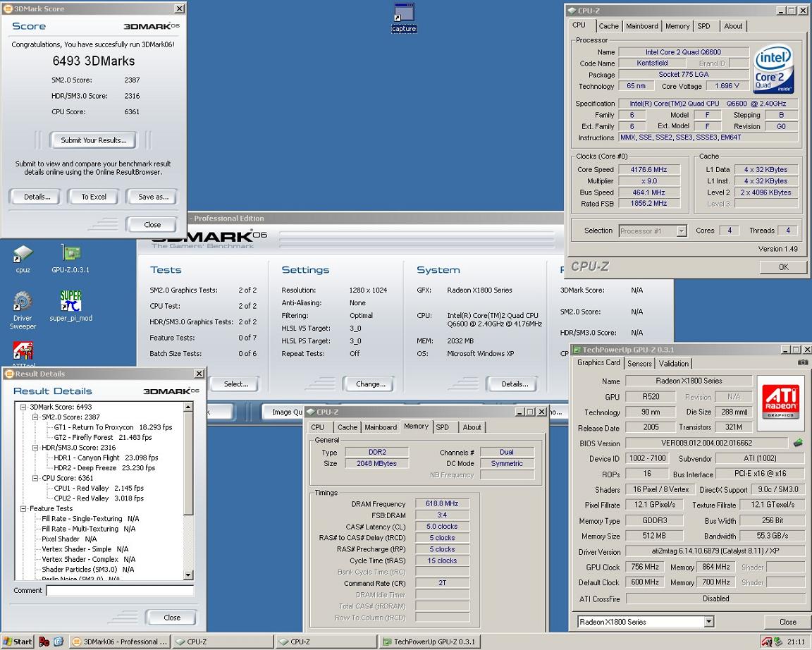This screenshot has height=650, width=812.
Task: Select Pixel Shader N/A row
Action: pyautogui.click(x=69, y=539)
